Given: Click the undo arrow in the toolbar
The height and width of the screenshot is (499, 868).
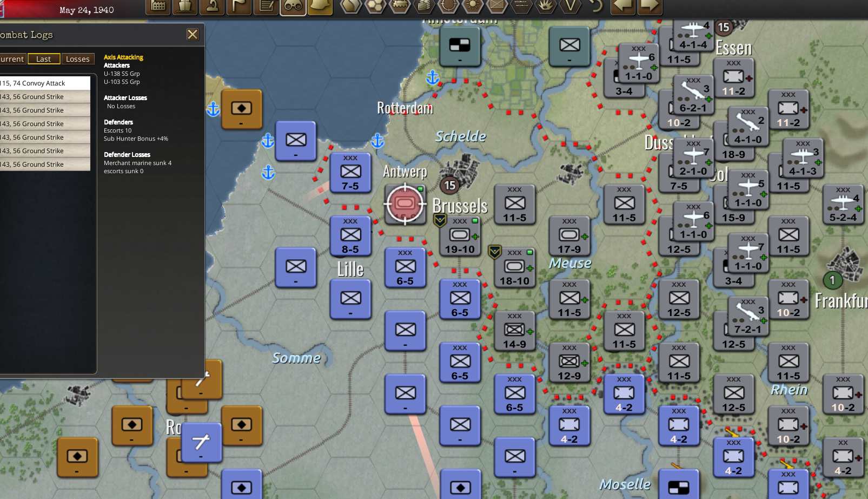Looking at the screenshot, I should (595, 6).
